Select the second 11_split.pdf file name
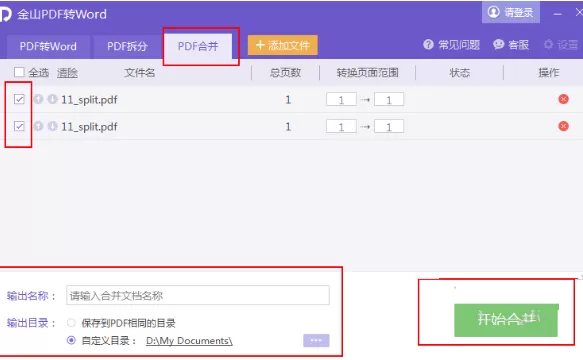This screenshot has width=583, height=360. [89, 127]
